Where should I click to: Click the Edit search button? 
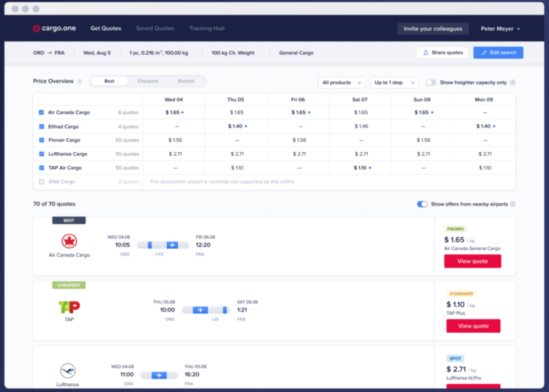point(498,53)
